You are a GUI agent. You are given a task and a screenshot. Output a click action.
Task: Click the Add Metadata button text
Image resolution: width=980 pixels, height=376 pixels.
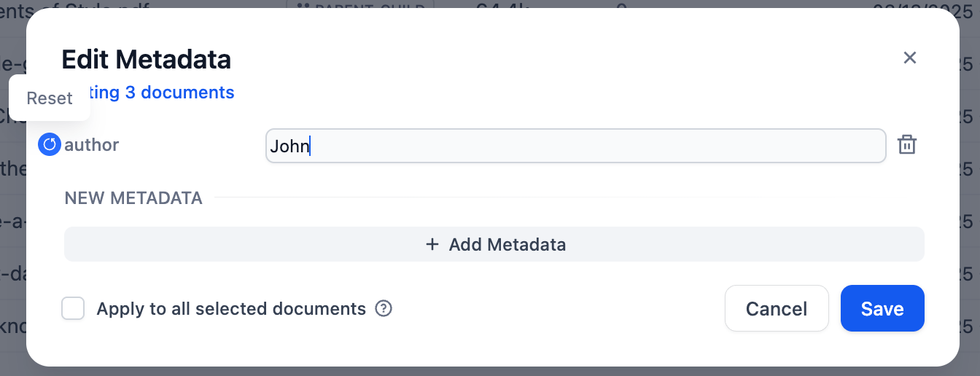coord(507,245)
